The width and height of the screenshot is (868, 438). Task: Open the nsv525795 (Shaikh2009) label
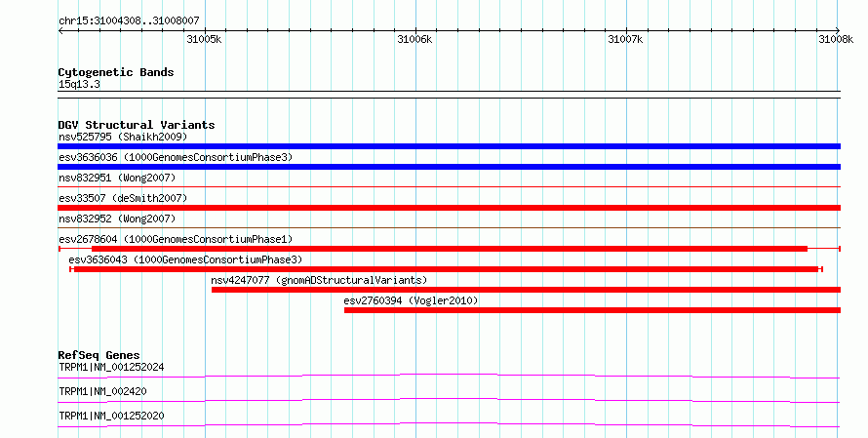coord(123,137)
